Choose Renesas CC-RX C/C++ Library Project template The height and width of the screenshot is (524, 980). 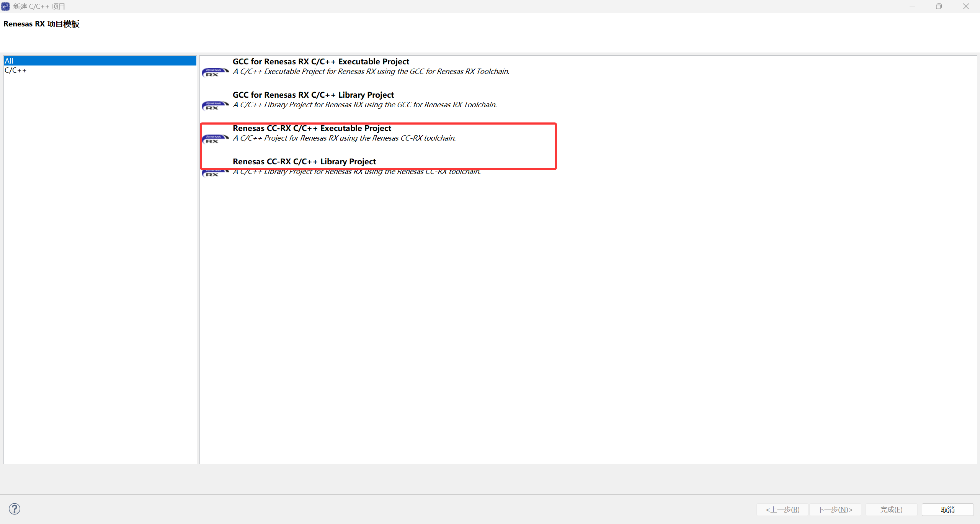click(x=304, y=162)
